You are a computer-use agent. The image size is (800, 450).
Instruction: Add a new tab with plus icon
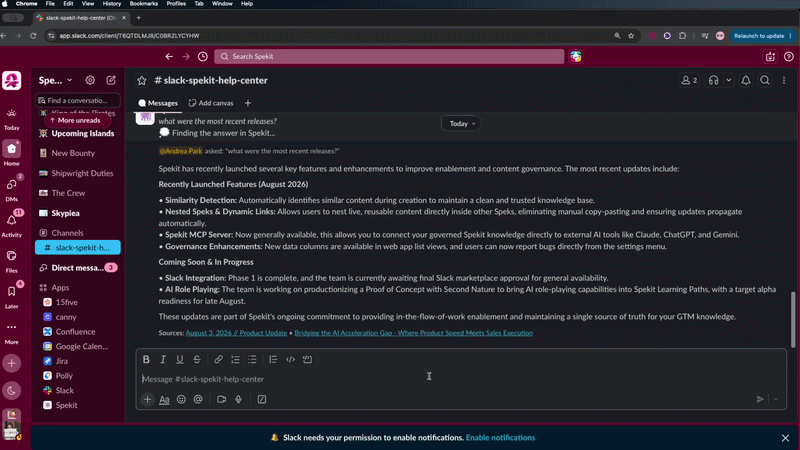coord(248,103)
